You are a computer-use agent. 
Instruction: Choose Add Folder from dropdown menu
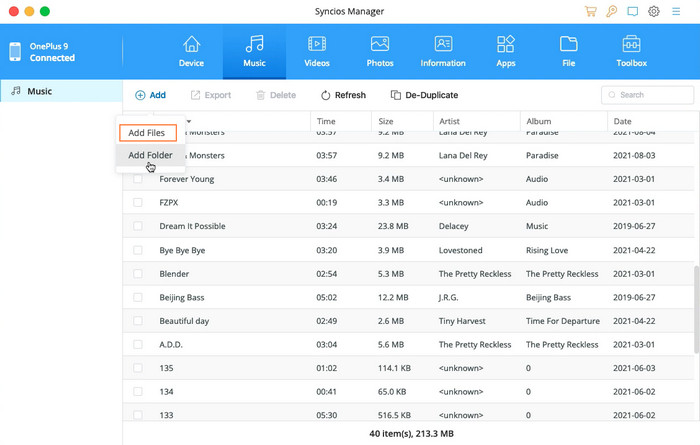150,155
